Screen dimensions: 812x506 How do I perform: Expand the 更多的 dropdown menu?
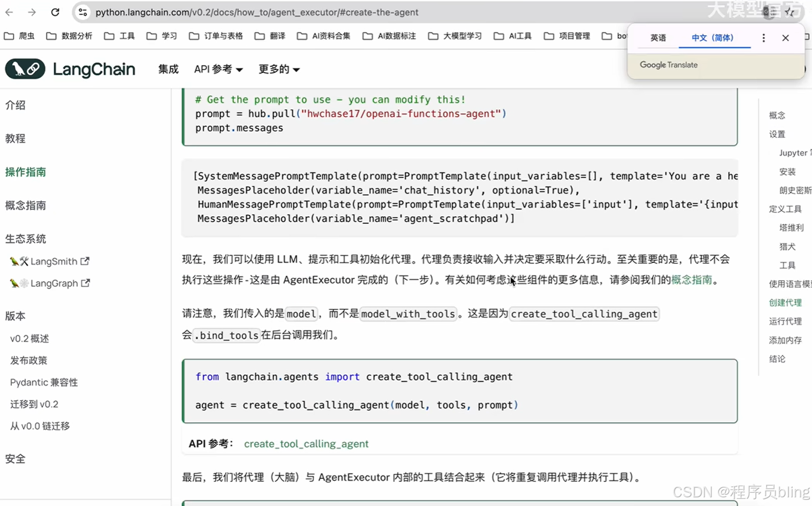279,69
